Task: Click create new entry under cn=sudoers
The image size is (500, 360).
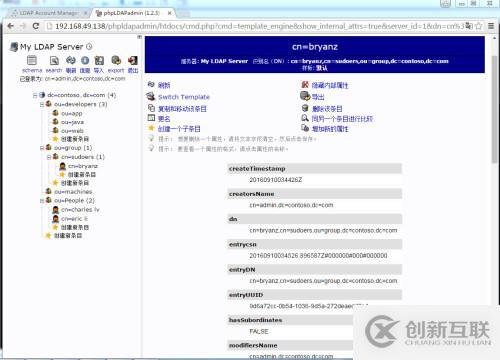Action: click(x=82, y=174)
